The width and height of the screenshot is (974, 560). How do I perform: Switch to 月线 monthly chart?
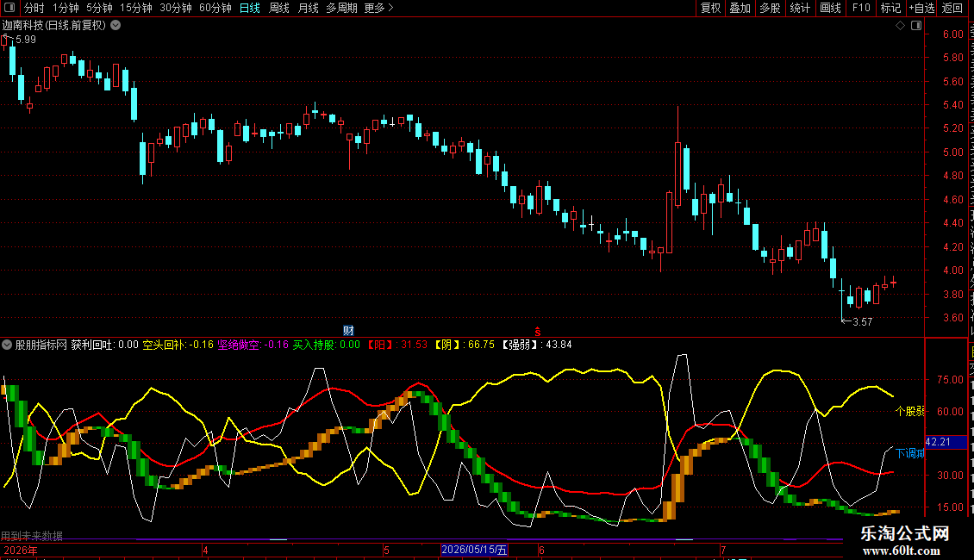click(308, 8)
